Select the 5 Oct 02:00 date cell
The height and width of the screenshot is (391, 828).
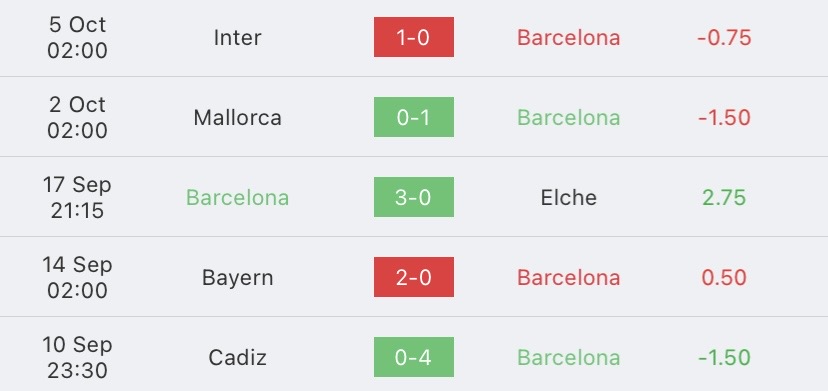click(77, 38)
